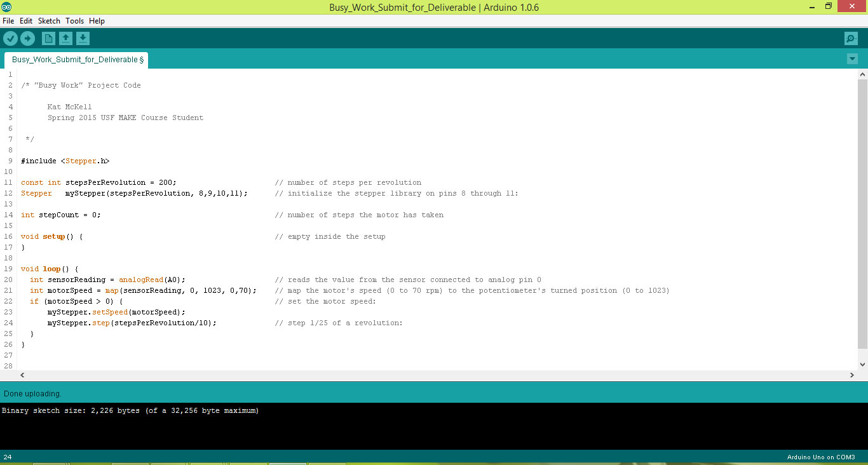868x465 pixels.
Task: Click the 'number of steps per revolution' comment
Action: 348,182
